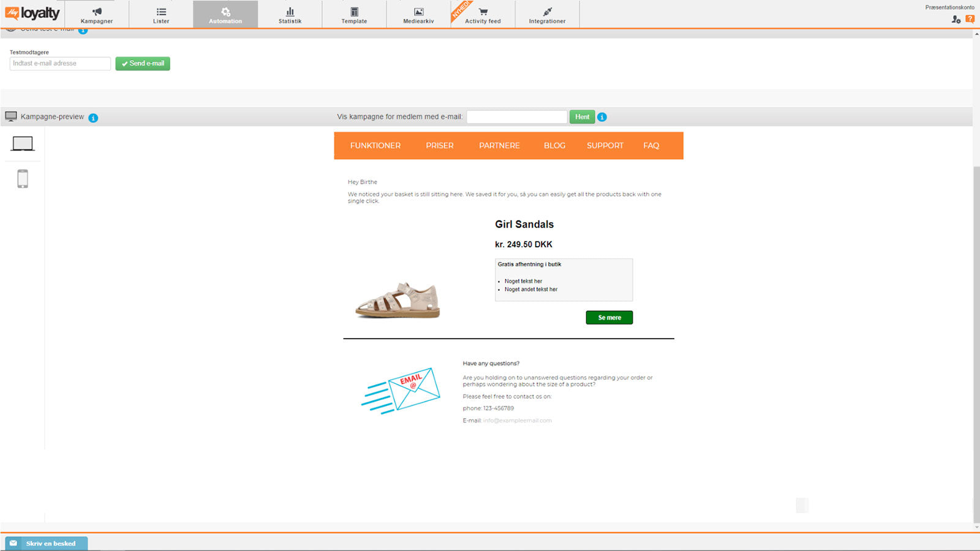The height and width of the screenshot is (551, 980).
Task: Click SUPPORT in the email menu
Action: 605,146
